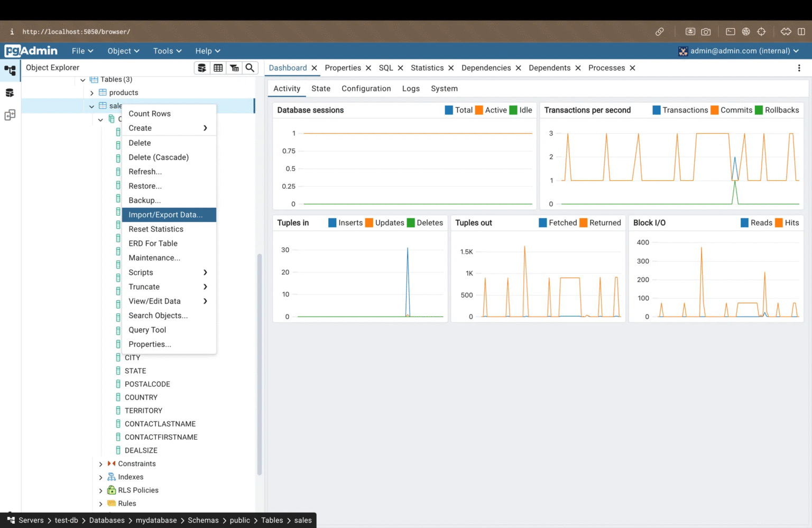Select the search icon in Object Explorer toolbar
The width and height of the screenshot is (812, 528).
(250, 68)
